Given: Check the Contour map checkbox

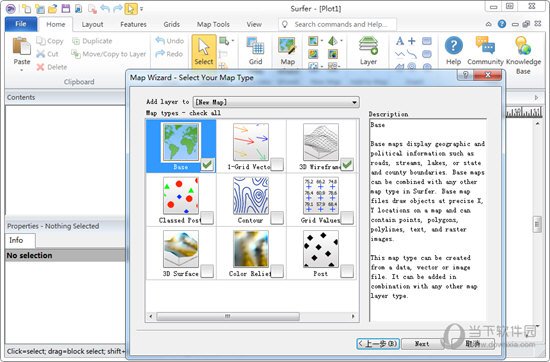Looking at the screenshot, I should click(x=277, y=217).
